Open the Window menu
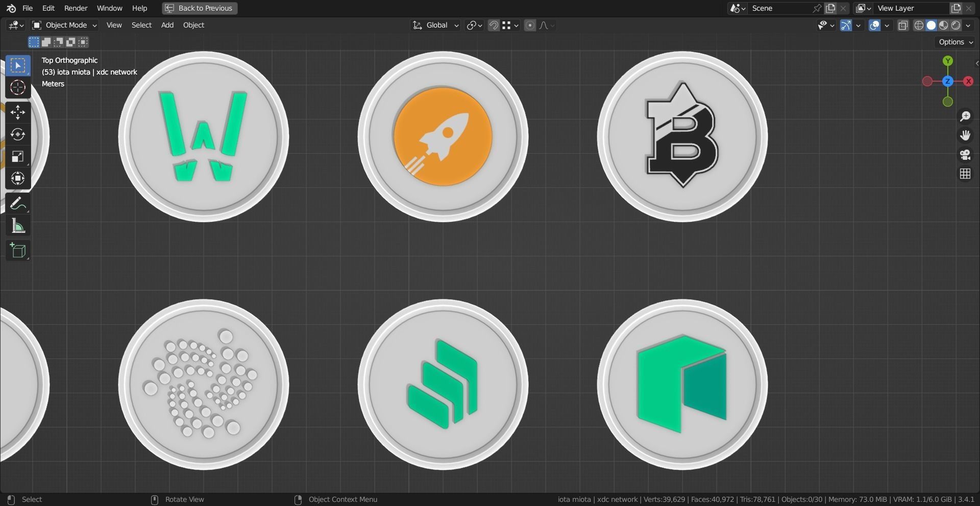Screen dimensions: 980x506 click(109, 8)
